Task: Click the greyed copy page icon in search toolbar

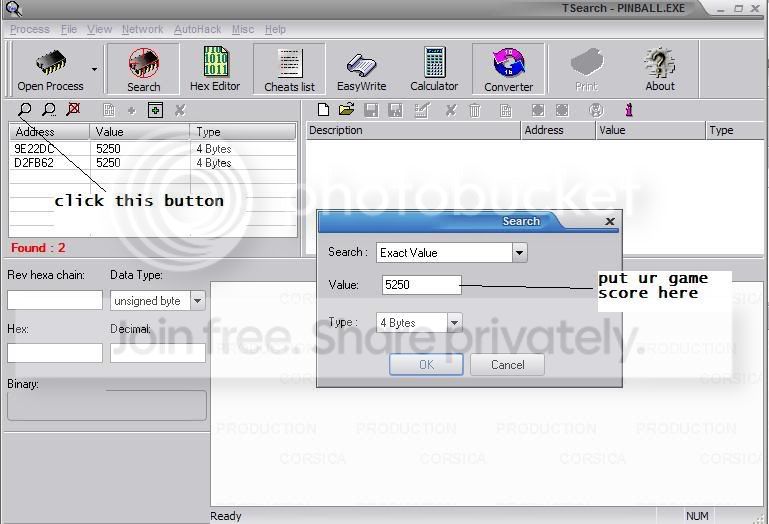Action: 109,110
